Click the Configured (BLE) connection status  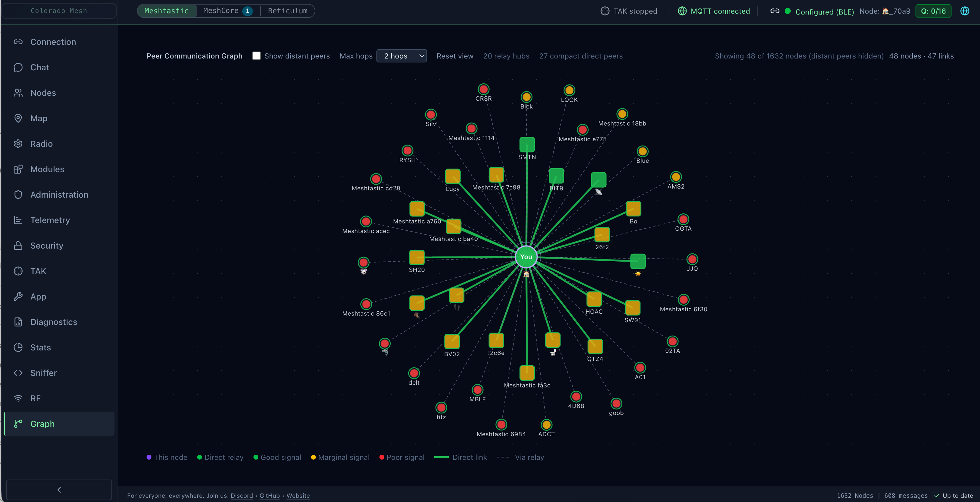point(824,12)
